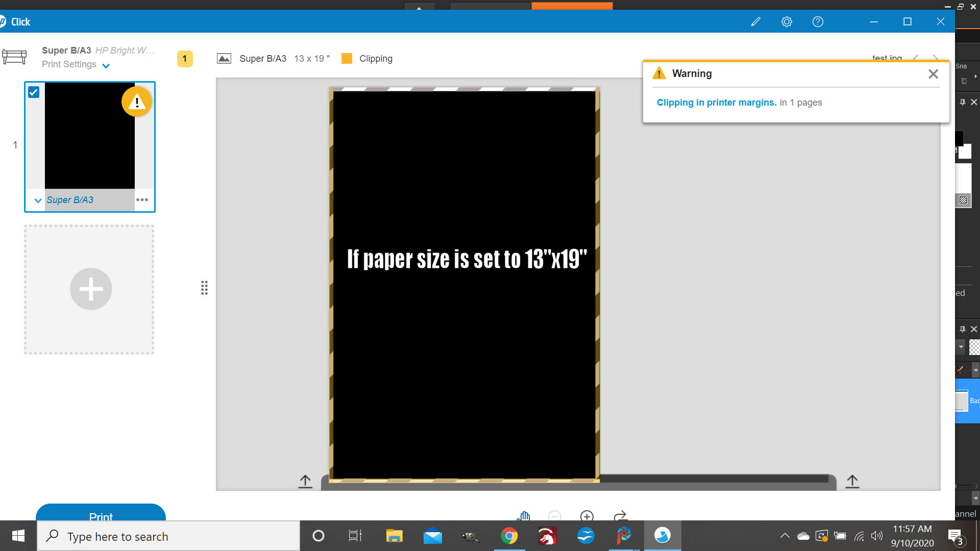The image size is (980, 551).
Task: Mute the speaker in the system tray
Action: click(877, 536)
